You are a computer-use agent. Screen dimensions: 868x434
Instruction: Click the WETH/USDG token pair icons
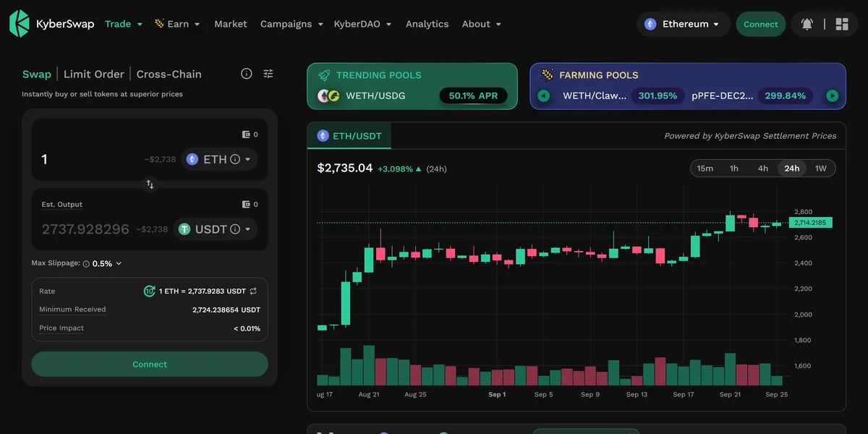tap(329, 95)
